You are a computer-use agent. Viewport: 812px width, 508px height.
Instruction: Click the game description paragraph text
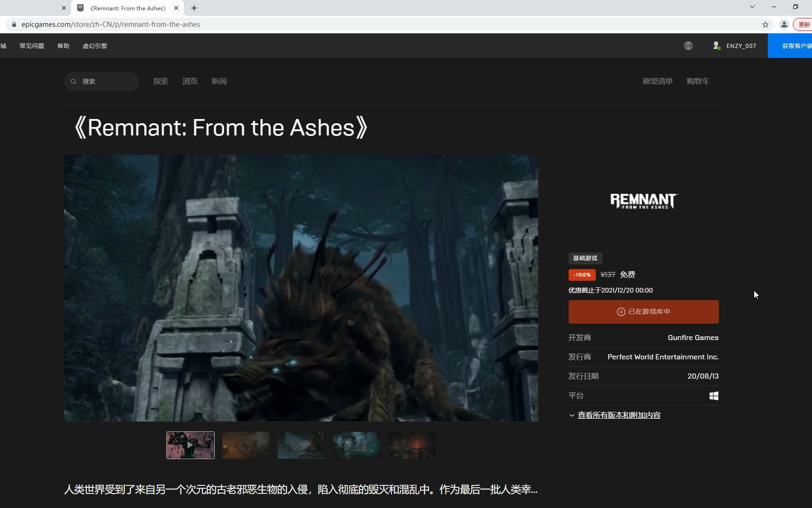click(301, 490)
